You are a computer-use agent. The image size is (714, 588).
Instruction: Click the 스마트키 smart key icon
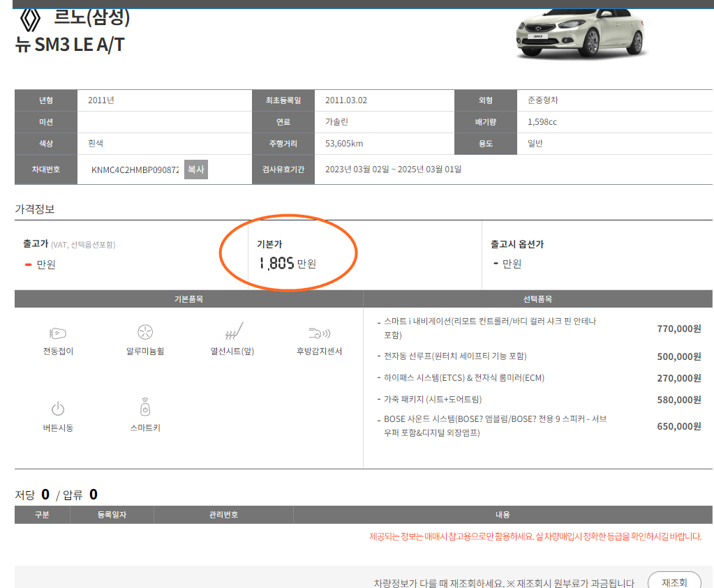(144, 407)
